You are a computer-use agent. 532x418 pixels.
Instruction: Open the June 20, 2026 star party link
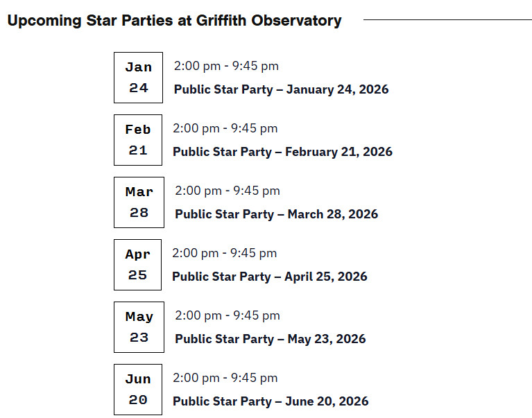271,401
